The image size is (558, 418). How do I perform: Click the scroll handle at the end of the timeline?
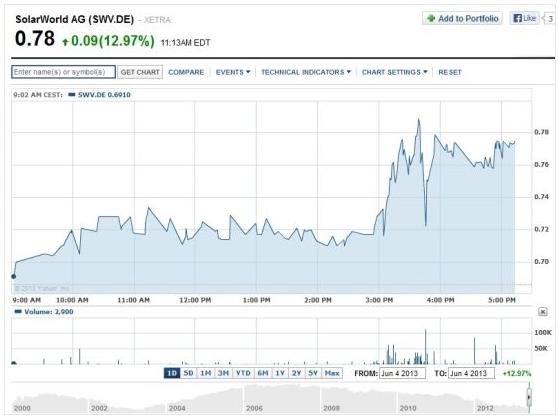coord(529,397)
